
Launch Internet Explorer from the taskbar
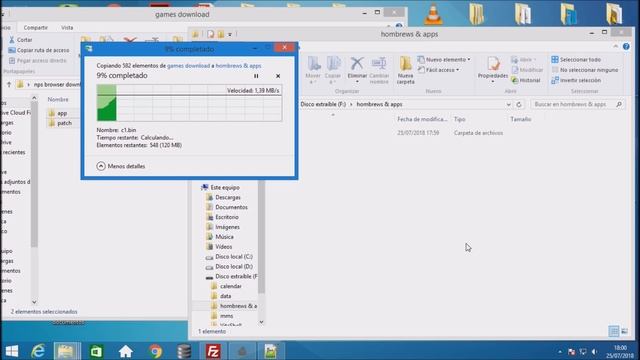point(38,351)
